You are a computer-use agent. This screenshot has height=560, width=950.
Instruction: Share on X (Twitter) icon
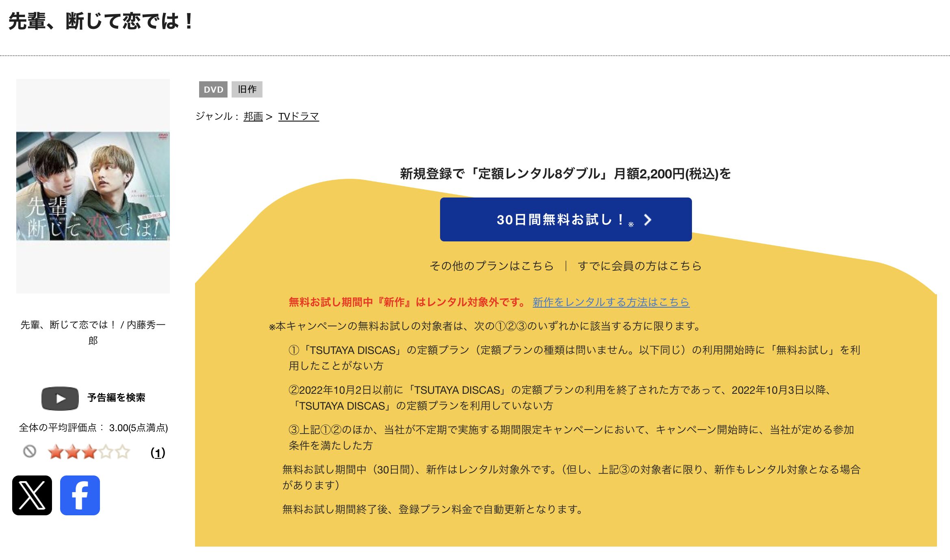click(x=32, y=495)
